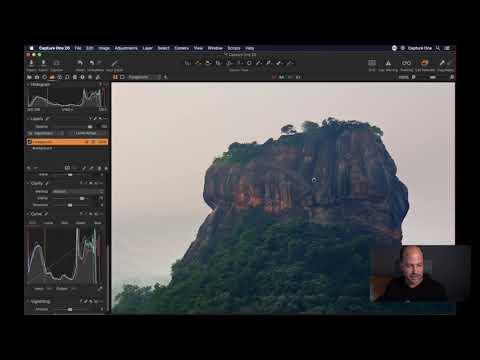
Task: Select the Background layer row
Action: pos(67,148)
